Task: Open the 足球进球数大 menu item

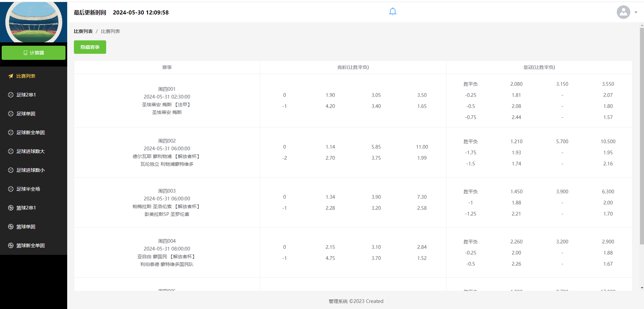Action: point(31,151)
